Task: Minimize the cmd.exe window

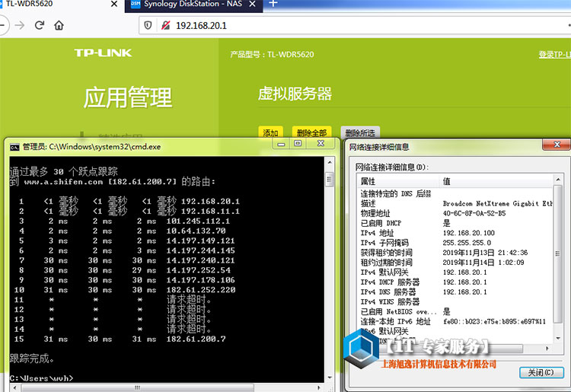Action: click(281, 143)
